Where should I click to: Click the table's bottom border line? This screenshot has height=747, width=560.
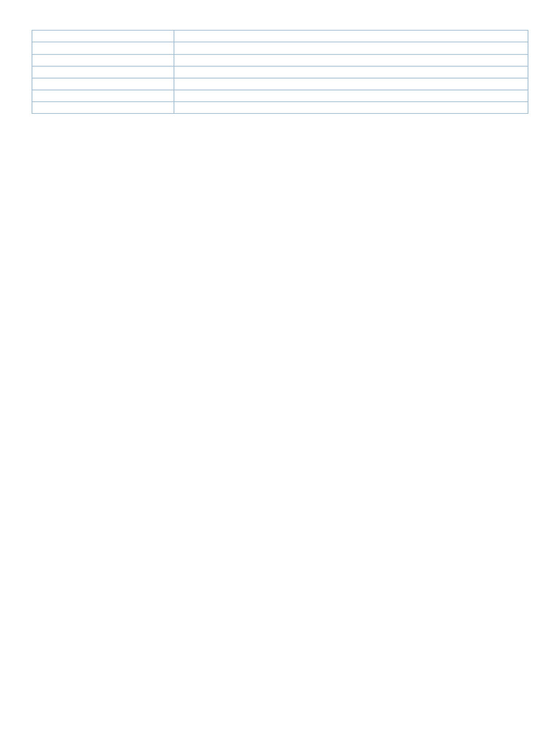coord(280,113)
